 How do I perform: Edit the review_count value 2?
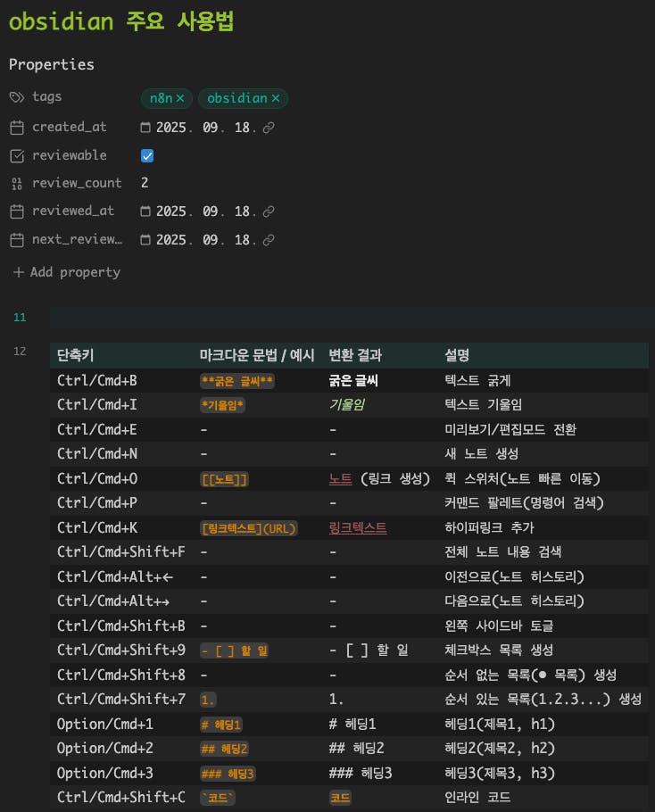pos(145,182)
